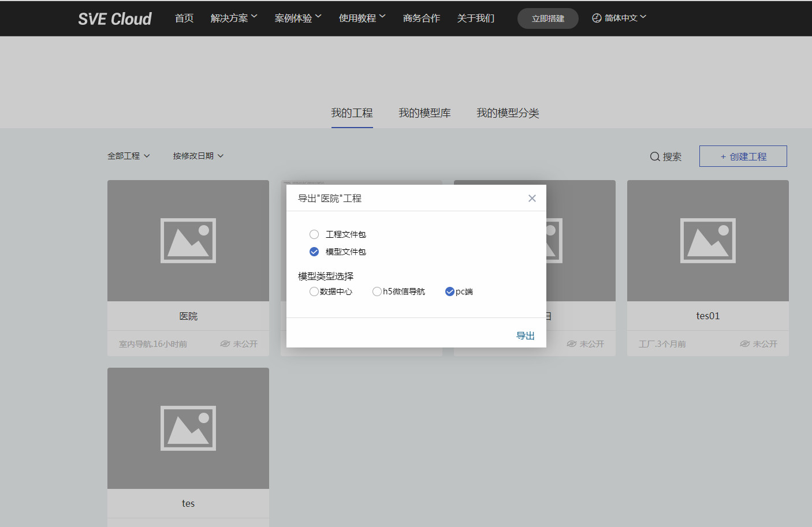Image resolution: width=812 pixels, height=527 pixels.
Task: Select the 工程文件包 radio option
Action: tap(314, 234)
